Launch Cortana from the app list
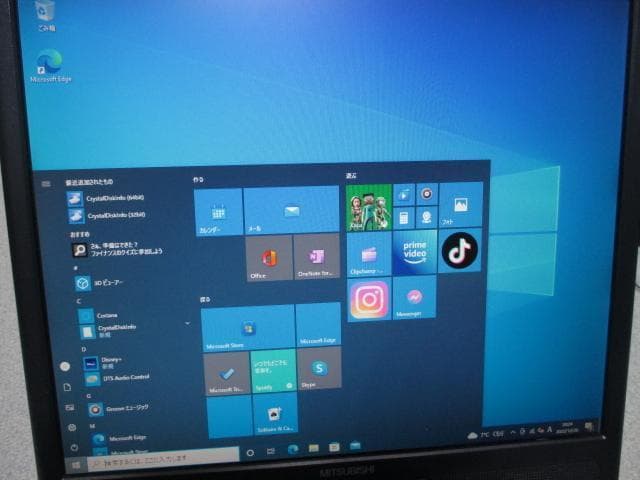The width and height of the screenshot is (640, 480). click(x=98, y=316)
